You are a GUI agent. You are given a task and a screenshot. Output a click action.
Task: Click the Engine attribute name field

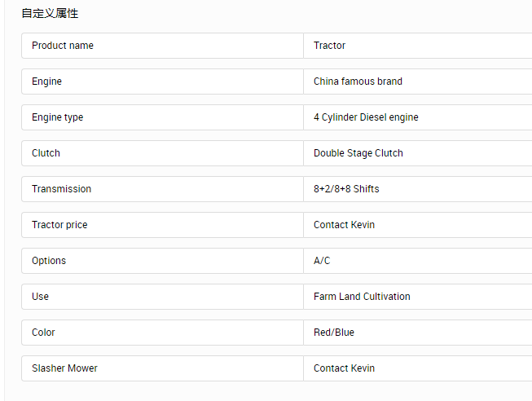(x=162, y=82)
